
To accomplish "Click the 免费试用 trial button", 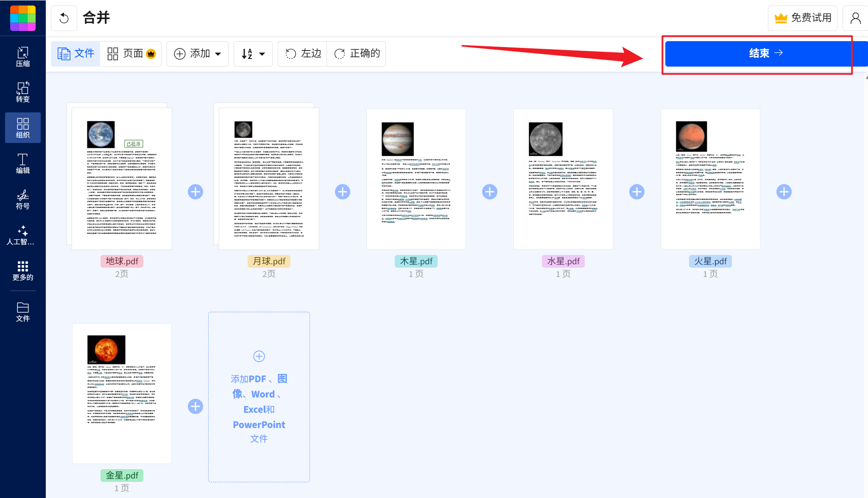I will tap(802, 18).
